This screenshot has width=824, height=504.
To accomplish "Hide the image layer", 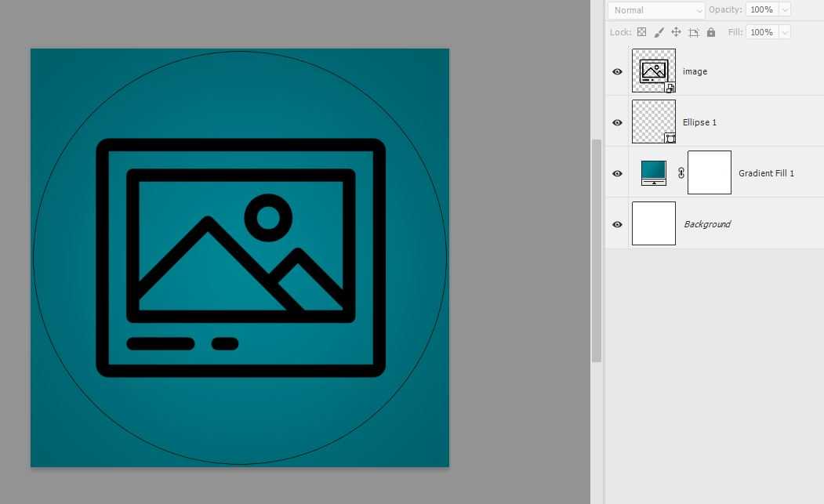I will tap(617, 71).
